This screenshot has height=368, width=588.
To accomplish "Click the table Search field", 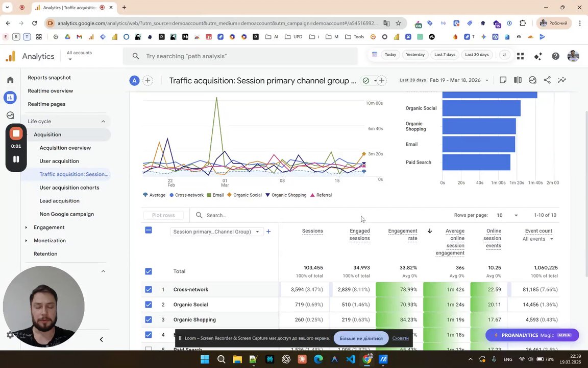I will click(318, 215).
